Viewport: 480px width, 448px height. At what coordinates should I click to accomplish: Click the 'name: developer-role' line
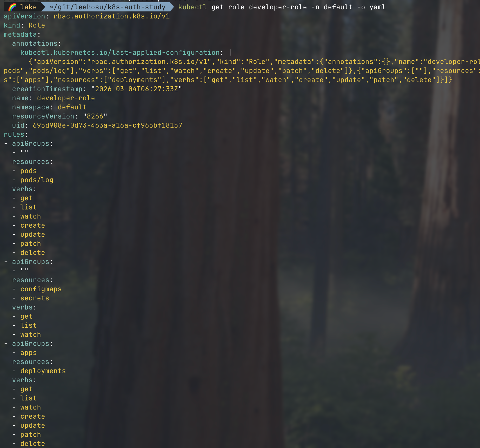(x=54, y=98)
